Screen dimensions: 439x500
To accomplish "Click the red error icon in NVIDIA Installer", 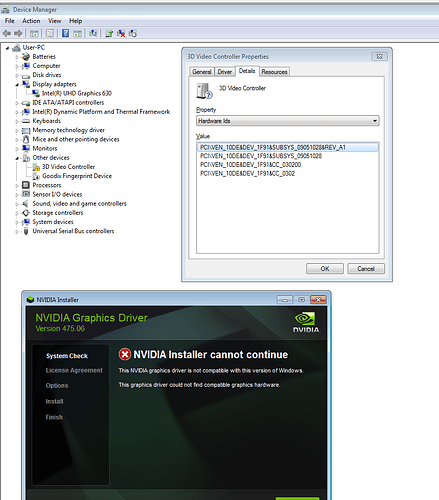I will coord(125,354).
